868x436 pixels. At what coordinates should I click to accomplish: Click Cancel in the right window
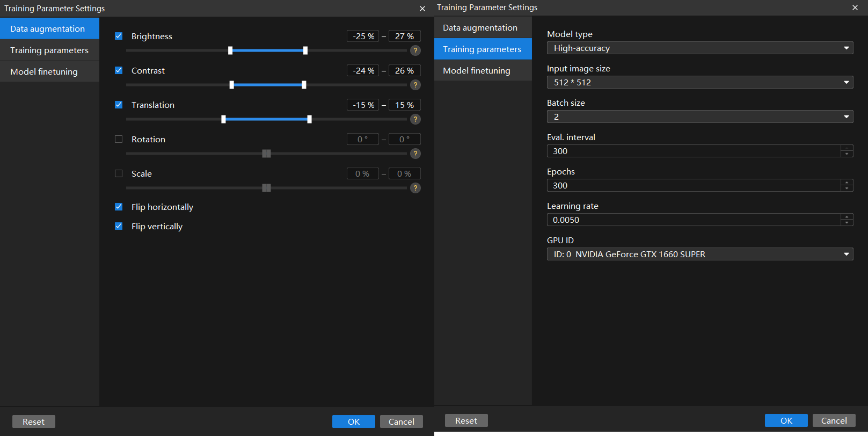[834, 420]
